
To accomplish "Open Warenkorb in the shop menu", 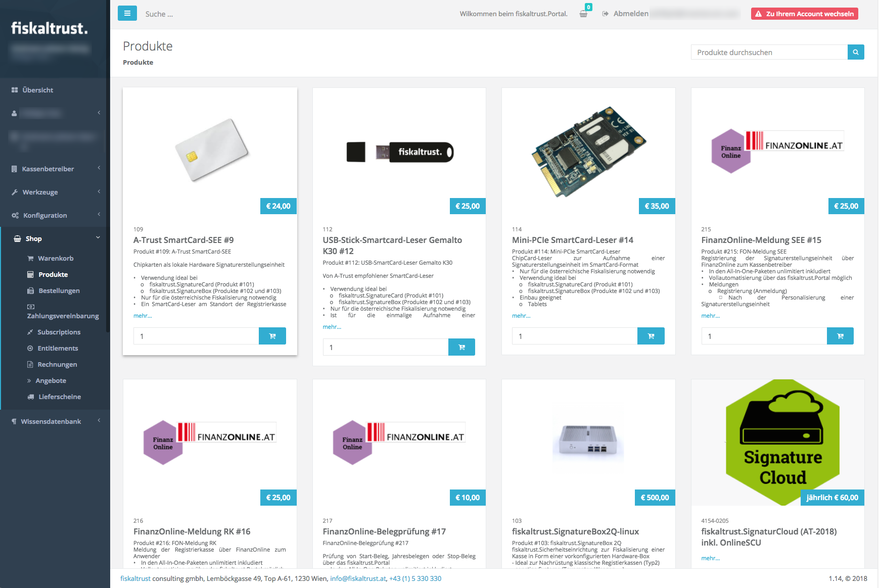I will pyautogui.click(x=56, y=258).
